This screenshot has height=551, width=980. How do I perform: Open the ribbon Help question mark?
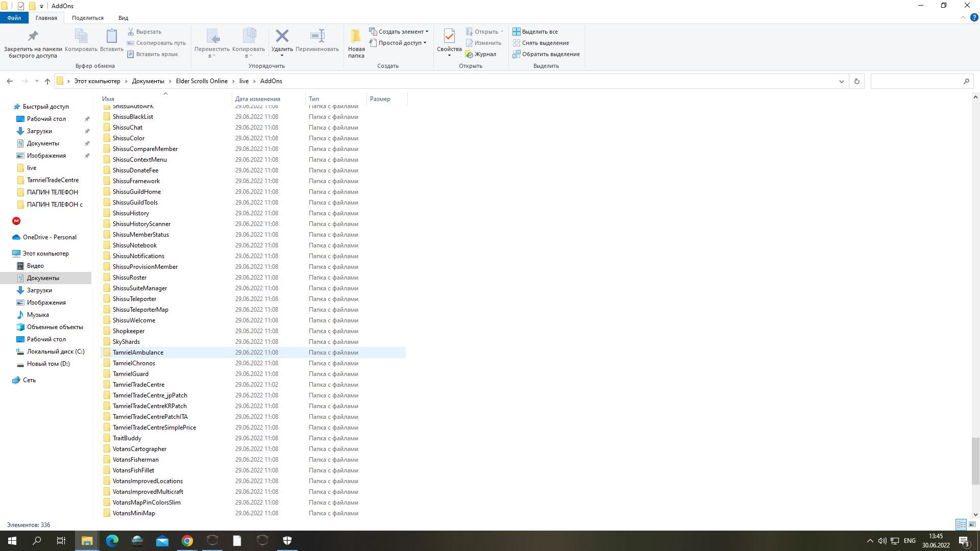(x=974, y=17)
